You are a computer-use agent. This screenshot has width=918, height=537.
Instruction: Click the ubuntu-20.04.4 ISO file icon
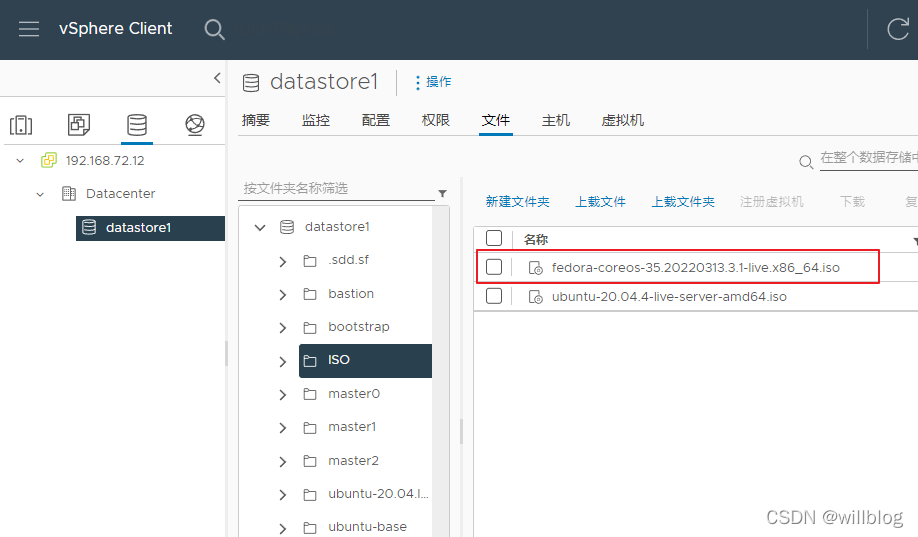tap(535, 297)
